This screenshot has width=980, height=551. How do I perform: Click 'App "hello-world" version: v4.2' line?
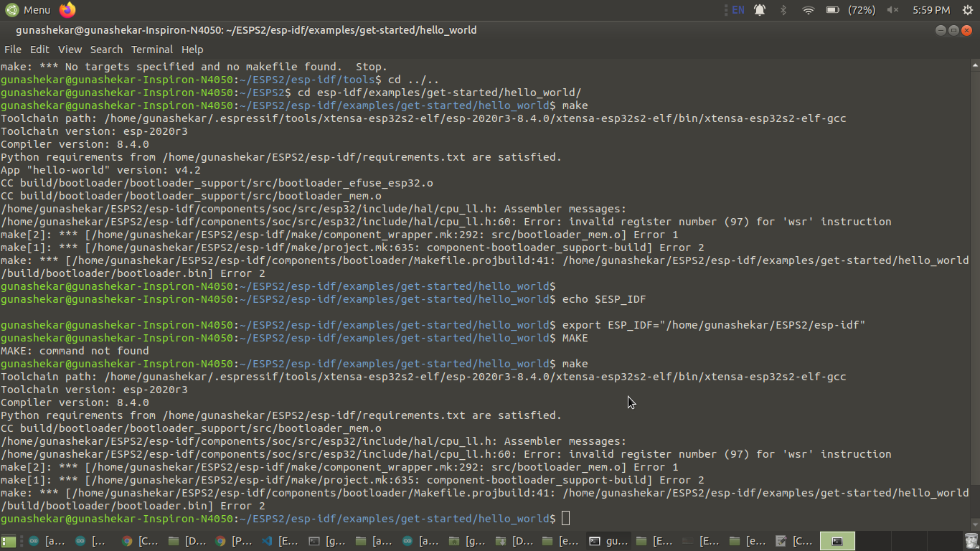click(100, 170)
